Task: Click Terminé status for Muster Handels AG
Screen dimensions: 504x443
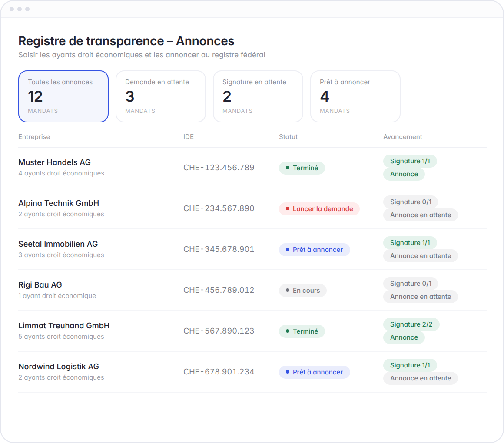Action: pyautogui.click(x=302, y=168)
